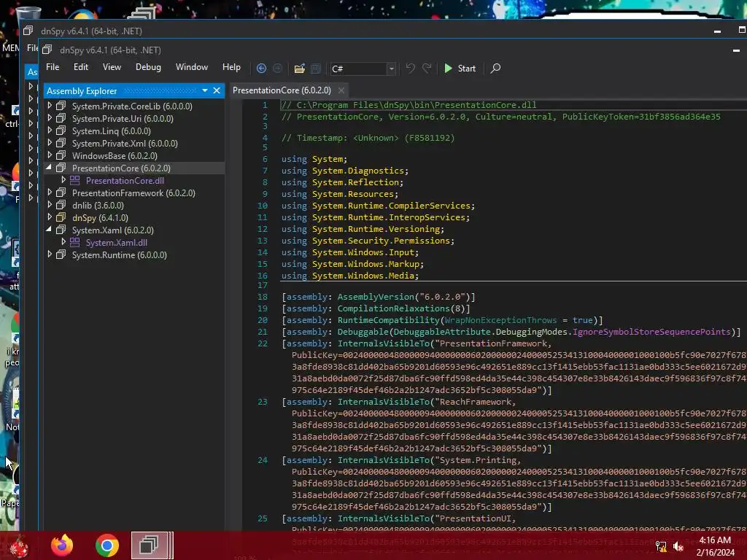Click the assembly icon beside dnSpy (6.4.1.0)
Image resolution: width=747 pixels, height=560 pixels.
tap(61, 217)
